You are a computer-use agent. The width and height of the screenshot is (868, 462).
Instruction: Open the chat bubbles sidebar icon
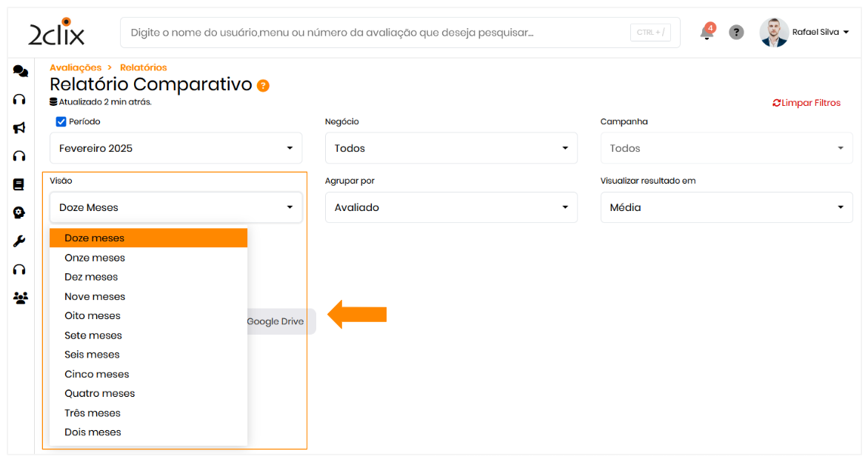(x=20, y=71)
